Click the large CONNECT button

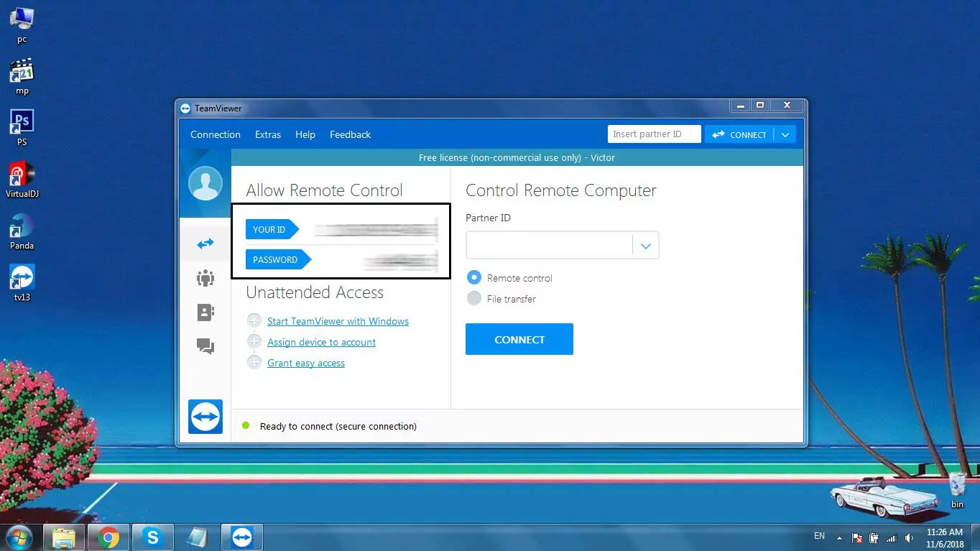tap(519, 339)
